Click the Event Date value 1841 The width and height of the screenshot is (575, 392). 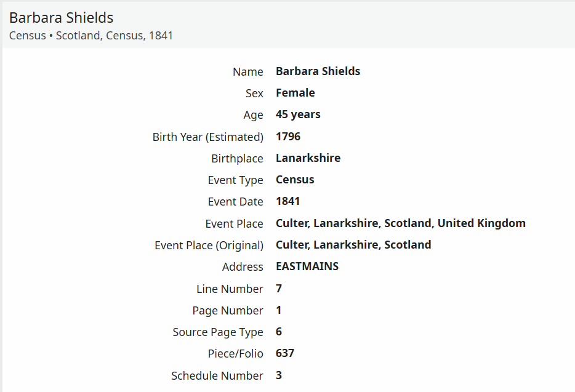tap(287, 201)
